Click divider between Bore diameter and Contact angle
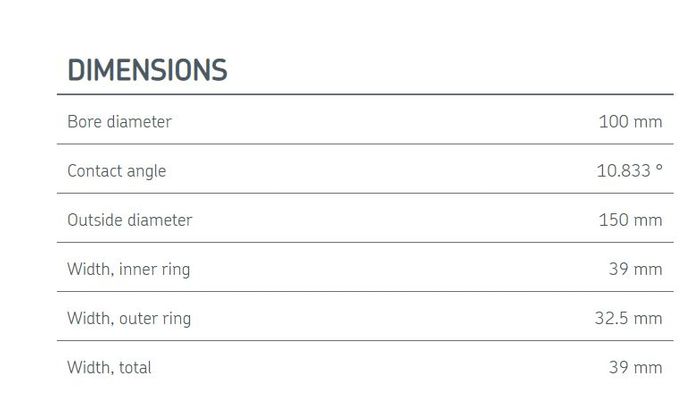This screenshot has height=408, width=700. click(365, 144)
